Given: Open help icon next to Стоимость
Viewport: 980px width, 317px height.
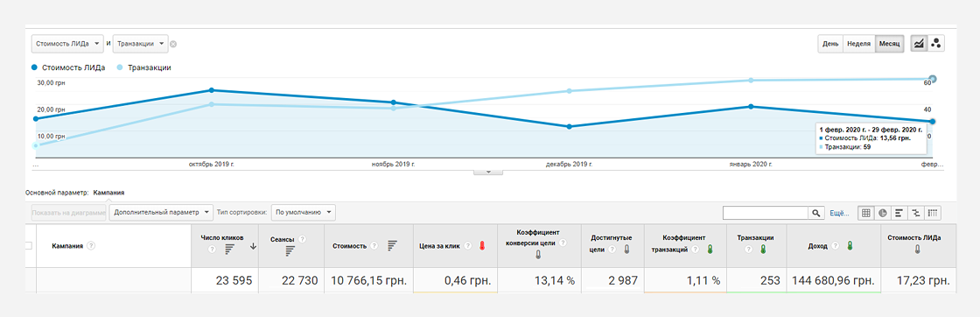Looking at the screenshot, I should (374, 246).
